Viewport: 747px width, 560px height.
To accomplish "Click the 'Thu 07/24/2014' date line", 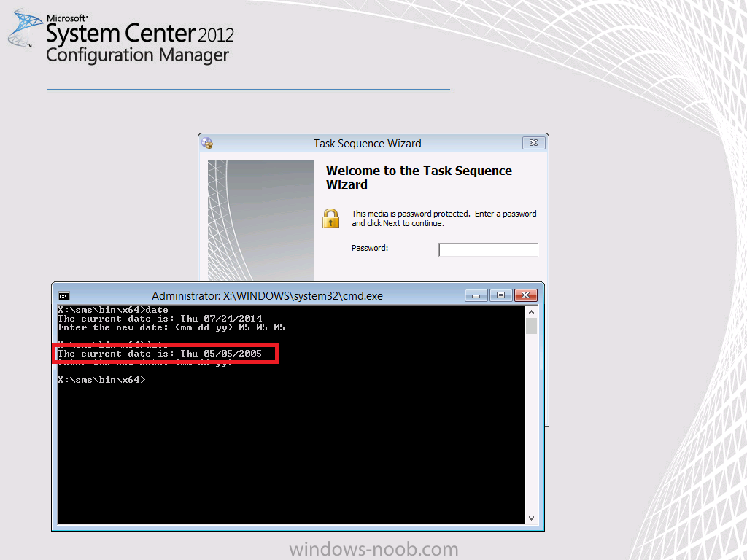I will pos(160,319).
